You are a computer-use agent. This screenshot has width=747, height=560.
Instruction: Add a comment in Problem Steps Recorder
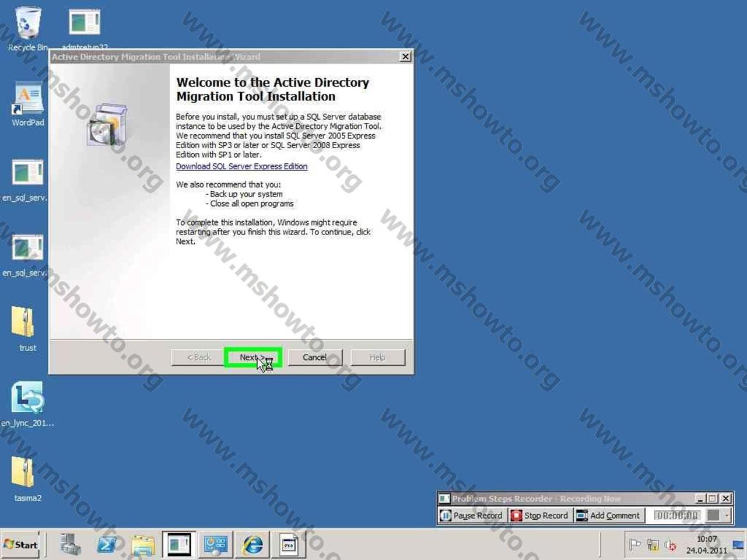(608, 516)
